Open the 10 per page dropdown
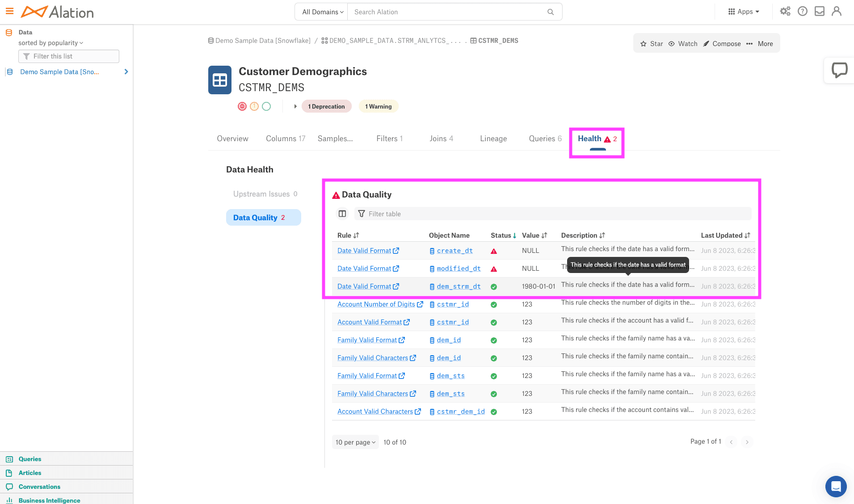This screenshot has width=854, height=504. coord(355,442)
